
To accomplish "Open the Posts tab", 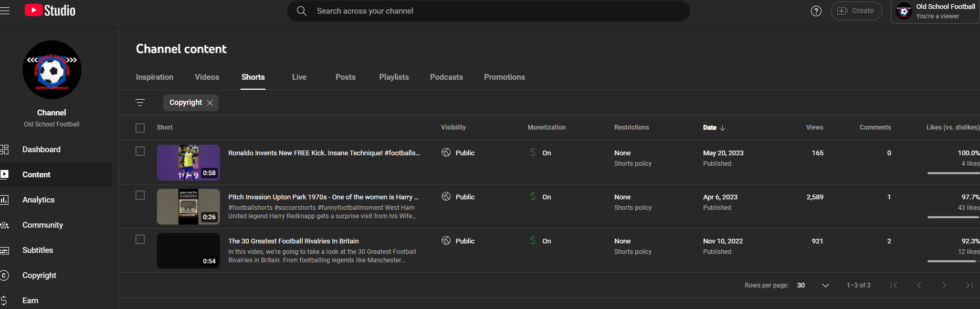I will click(x=345, y=77).
